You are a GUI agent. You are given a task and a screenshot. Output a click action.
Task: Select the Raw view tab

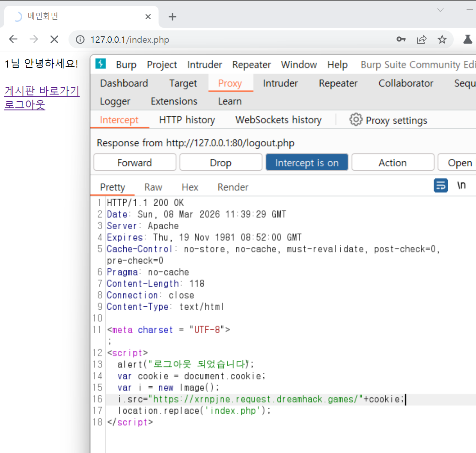(x=153, y=187)
